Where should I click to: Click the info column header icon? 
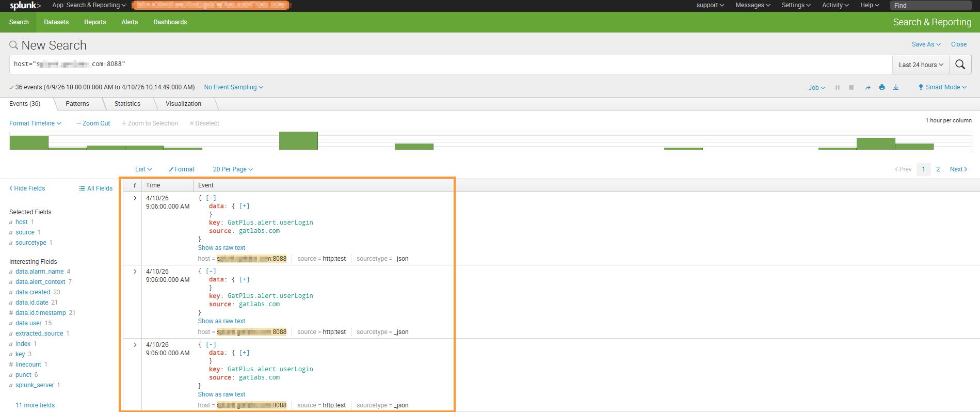(x=135, y=185)
